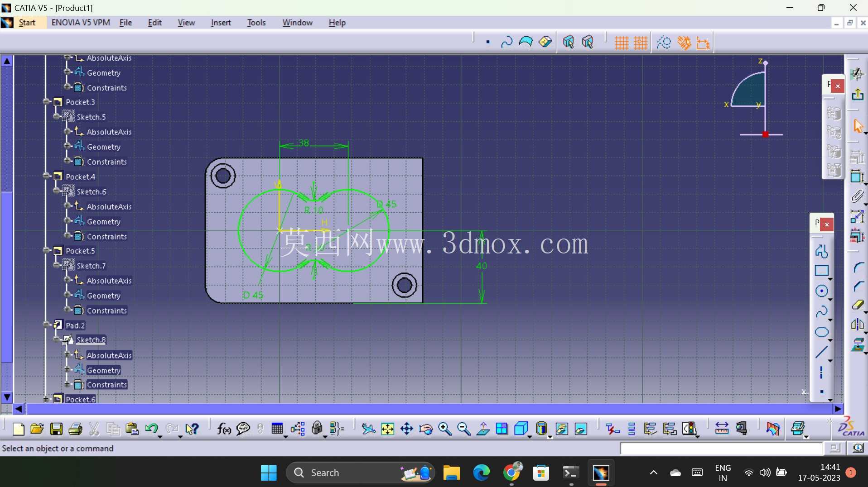Click the Measure Between icon
Screen dimensions: 868x487
point(722,429)
